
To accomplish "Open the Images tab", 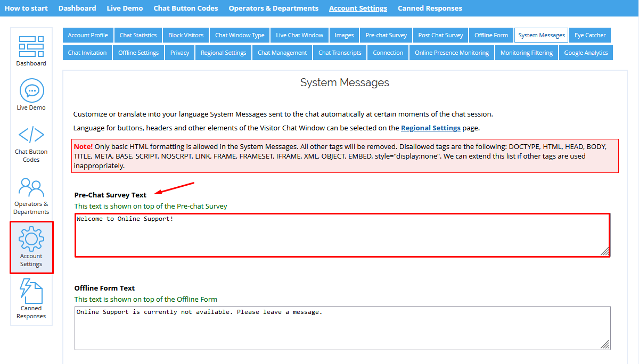I will [x=344, y=35].
